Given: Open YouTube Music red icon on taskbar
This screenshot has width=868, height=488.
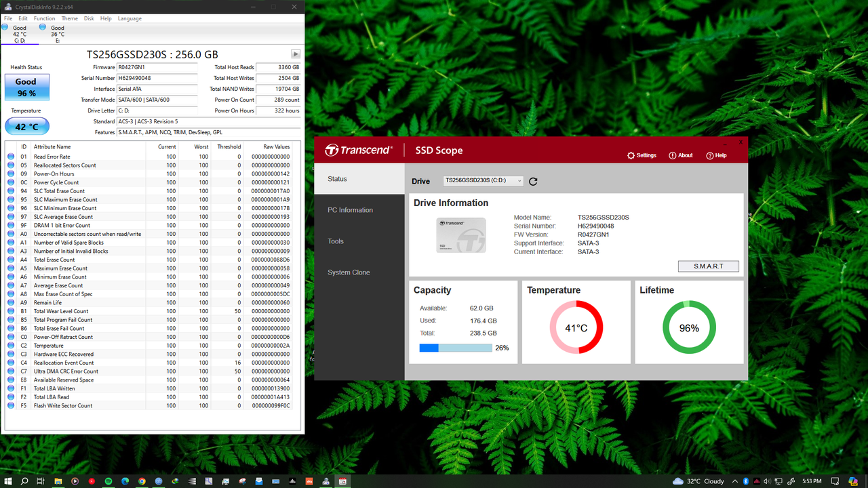Looking at the screenshot, I should 92,481.
